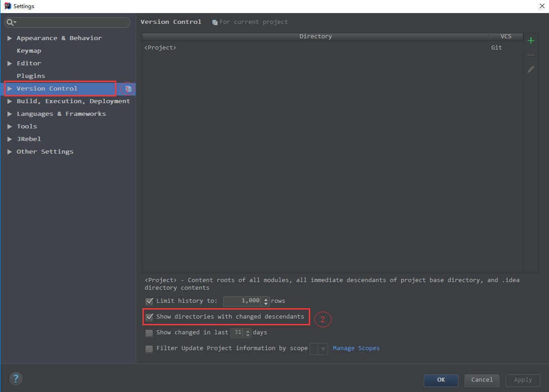Viewport: 549px width, 392px height.
Task: Click magnifier icon in settings search box
Action: coord(9,22)
